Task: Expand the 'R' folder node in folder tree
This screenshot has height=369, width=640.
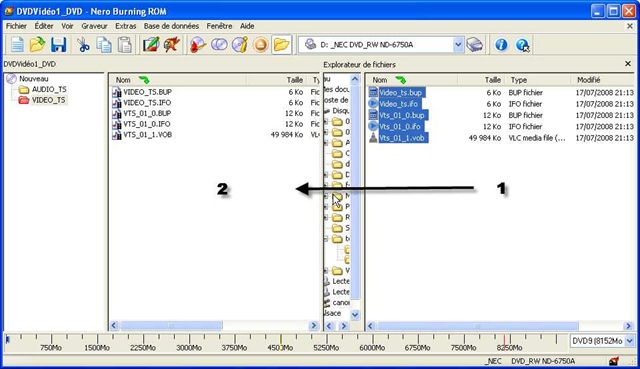Action: [326, 217]
